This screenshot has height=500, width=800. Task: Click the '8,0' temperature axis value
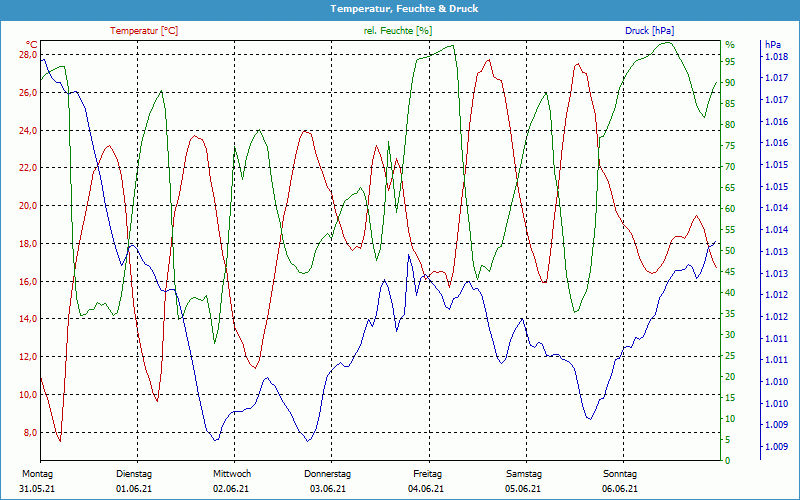tap(30, 432)
